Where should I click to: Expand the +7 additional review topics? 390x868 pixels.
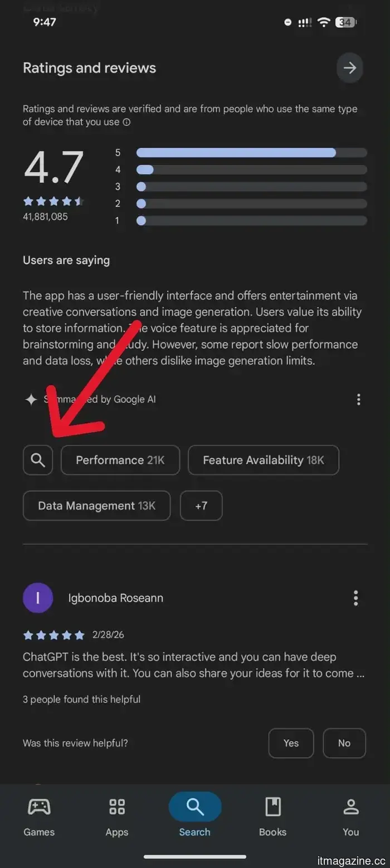pos(201,506)
